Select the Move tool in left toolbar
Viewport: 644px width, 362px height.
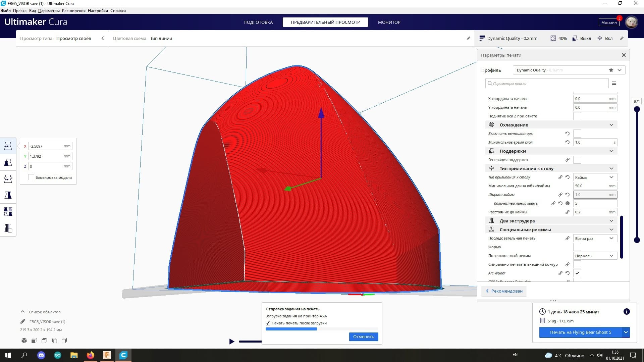pyautogui.click(x=8, y=146)
